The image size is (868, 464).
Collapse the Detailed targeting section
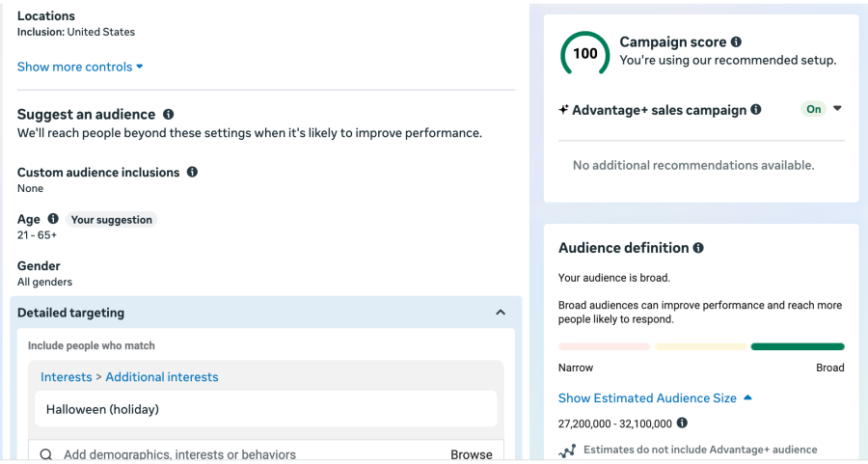tap(501, 313)
